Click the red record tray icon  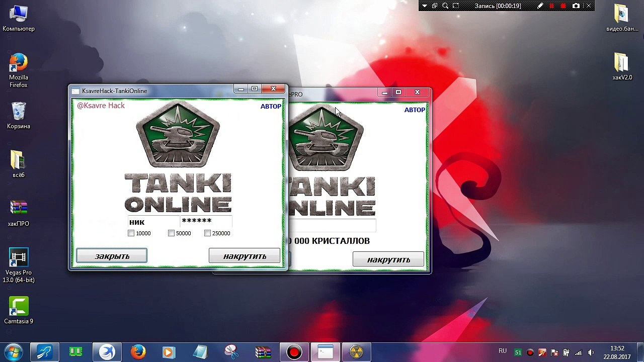[530, 353]
